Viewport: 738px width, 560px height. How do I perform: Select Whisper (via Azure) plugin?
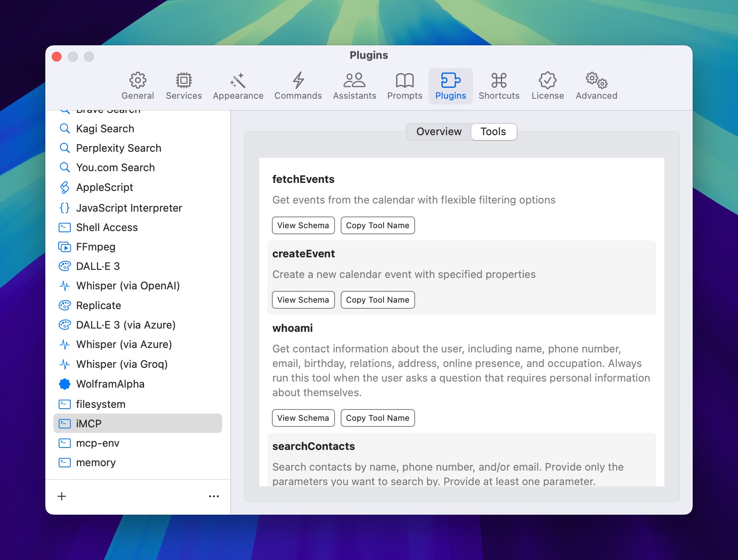138,344
